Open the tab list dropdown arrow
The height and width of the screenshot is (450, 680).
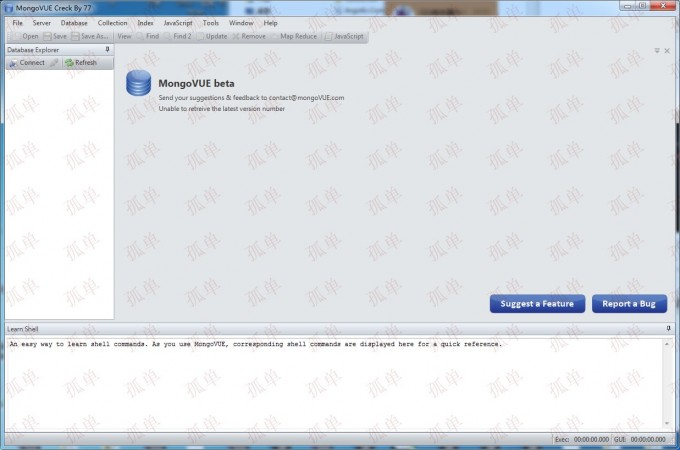click(x=657, y=51)
